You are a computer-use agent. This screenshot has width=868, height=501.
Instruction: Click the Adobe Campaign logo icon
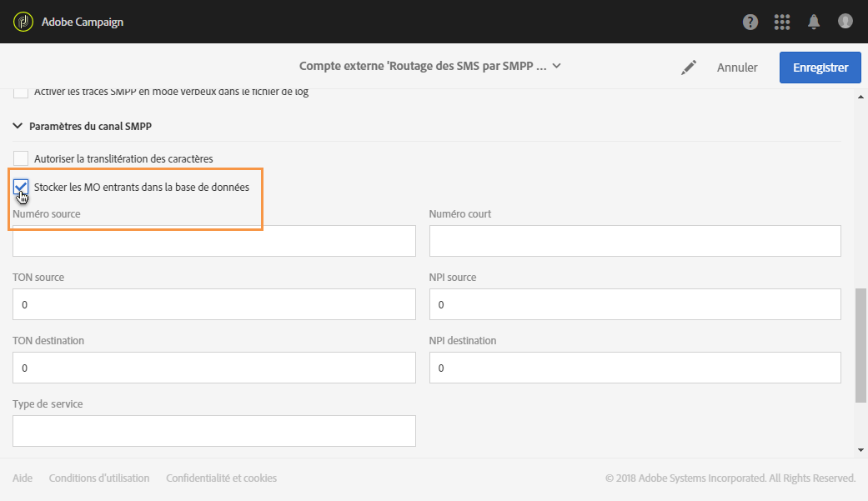(x=23, y=22)
